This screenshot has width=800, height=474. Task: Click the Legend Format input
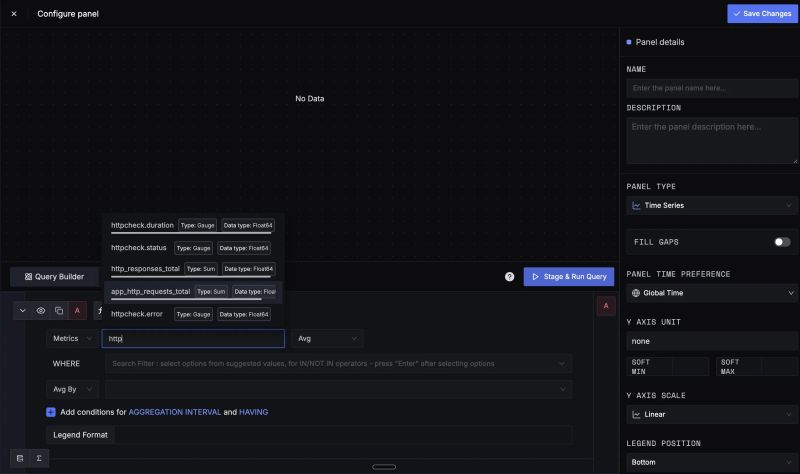point(343,435)
